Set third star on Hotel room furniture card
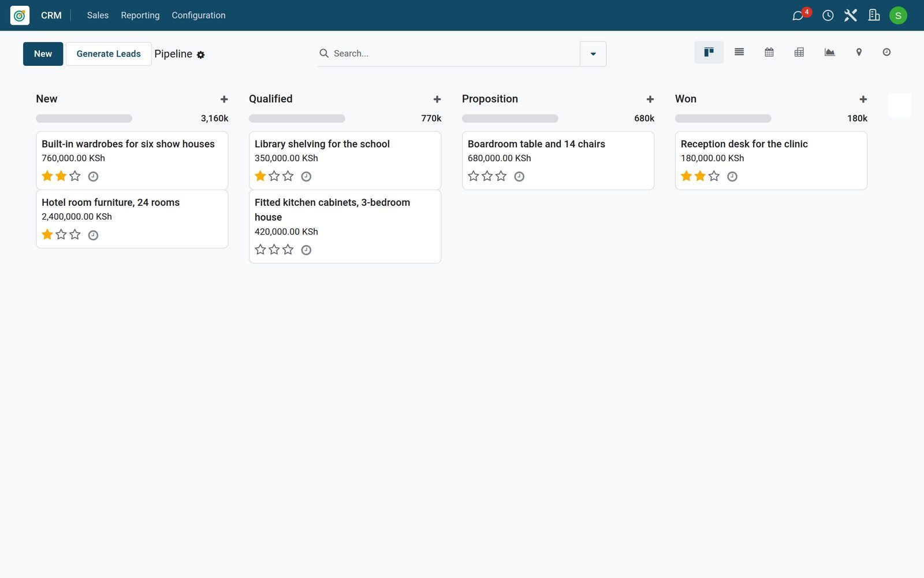Image resolution: width=924 pixels, height=578 pixels. tap(75, 235)
